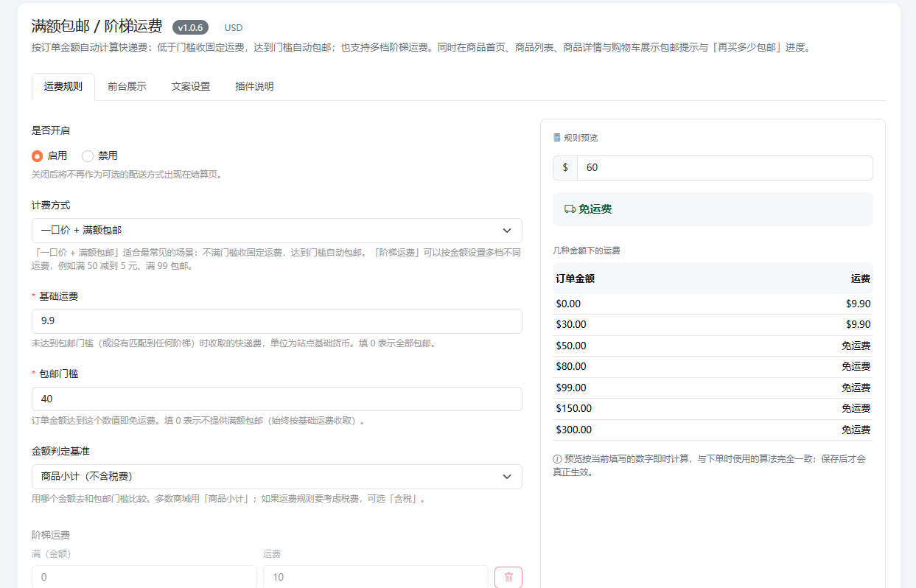Switch to the 插件说明 tab

(254, 87)
